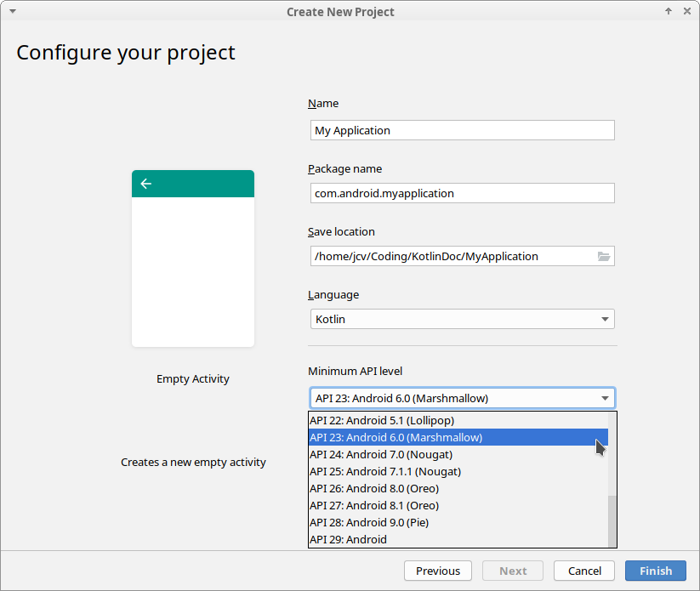The height and width of the screenshot is (591, 700).
Task: Open the Language combo box showing Kotlin
Action: pos(462,319)
